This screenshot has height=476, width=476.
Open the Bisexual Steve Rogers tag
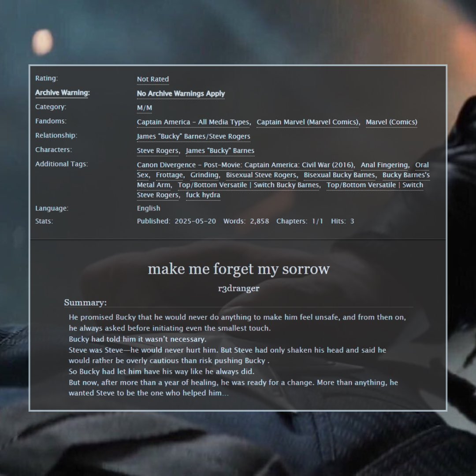coord(261,175)
